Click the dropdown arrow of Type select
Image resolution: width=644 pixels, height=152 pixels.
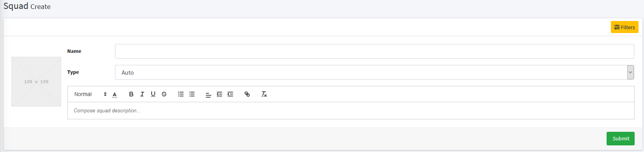[x=630, y=72]
